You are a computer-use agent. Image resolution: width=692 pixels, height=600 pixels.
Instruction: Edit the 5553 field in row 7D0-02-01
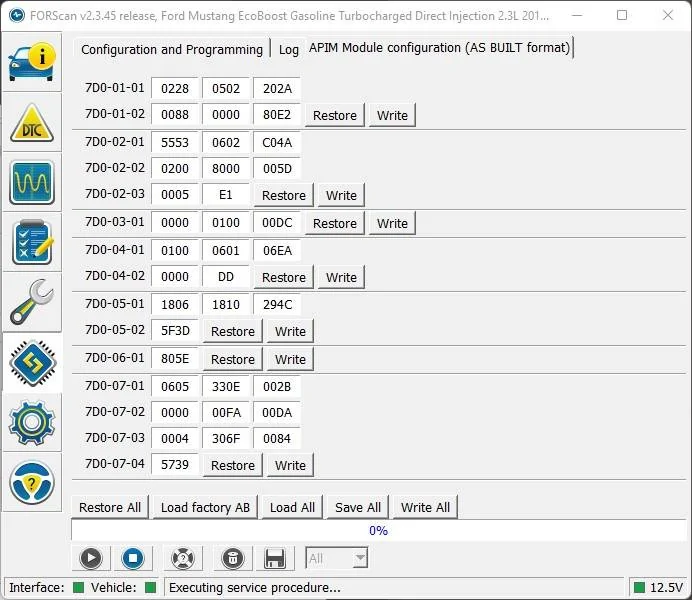(x=175, y=142)
